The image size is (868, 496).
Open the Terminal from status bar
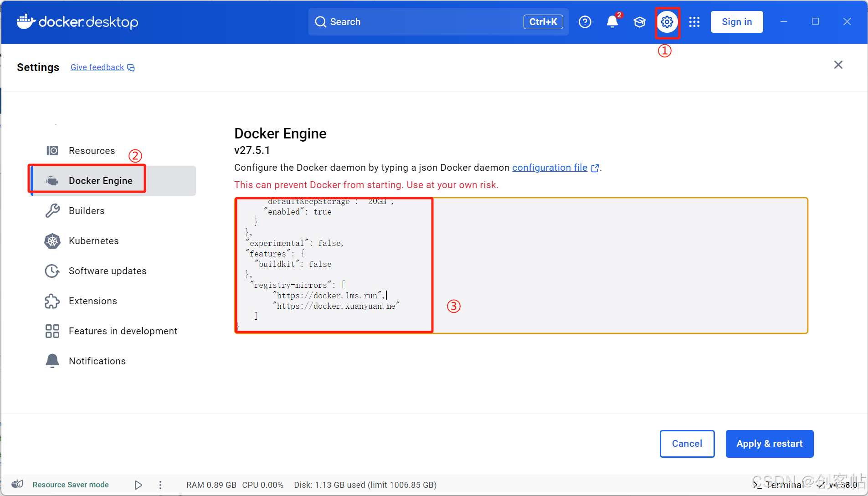point(779,485)
